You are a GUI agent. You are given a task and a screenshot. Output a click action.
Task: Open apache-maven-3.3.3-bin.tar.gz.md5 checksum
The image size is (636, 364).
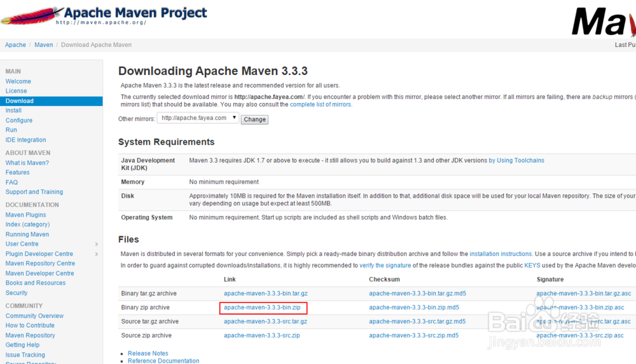pos(417,293)
